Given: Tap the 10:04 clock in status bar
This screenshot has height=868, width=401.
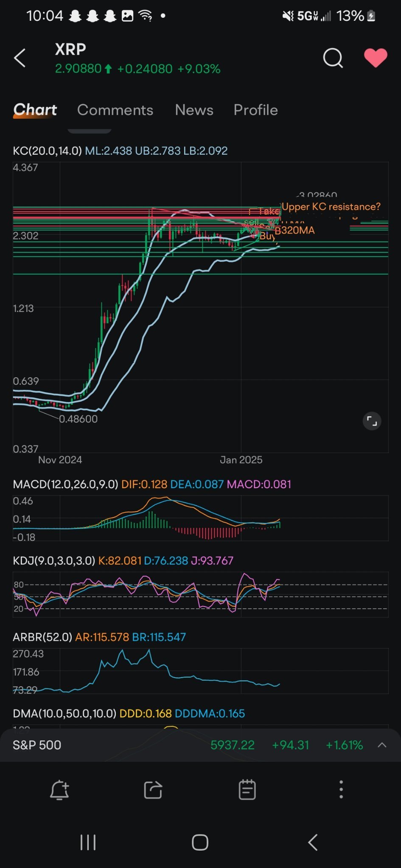Looking at the screenshot, I should (x=45, y=16).
